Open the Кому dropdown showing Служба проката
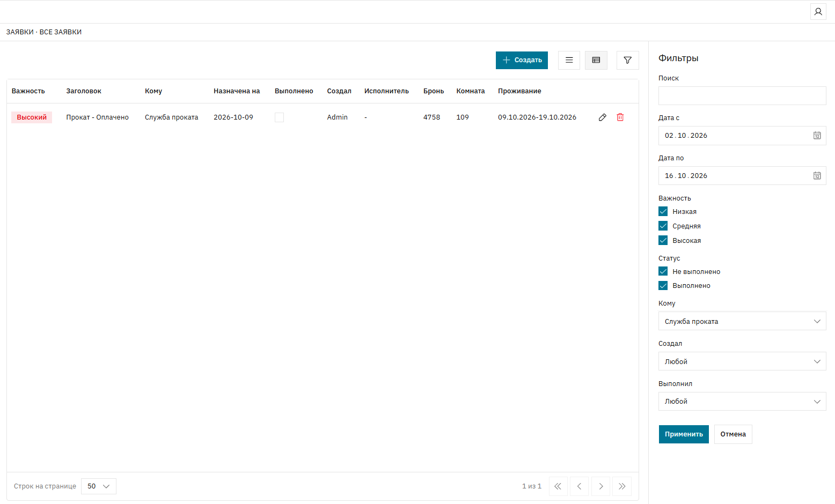Image resolution: width=835 pixels, height=504 pixels. click(742, 321)
